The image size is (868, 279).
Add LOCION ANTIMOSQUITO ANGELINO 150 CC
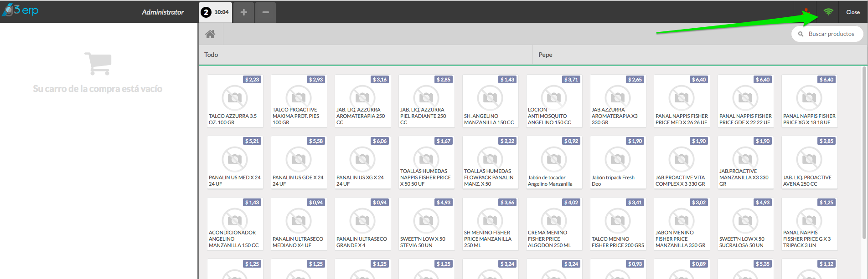pyautogui.click(x=554, y=101)
